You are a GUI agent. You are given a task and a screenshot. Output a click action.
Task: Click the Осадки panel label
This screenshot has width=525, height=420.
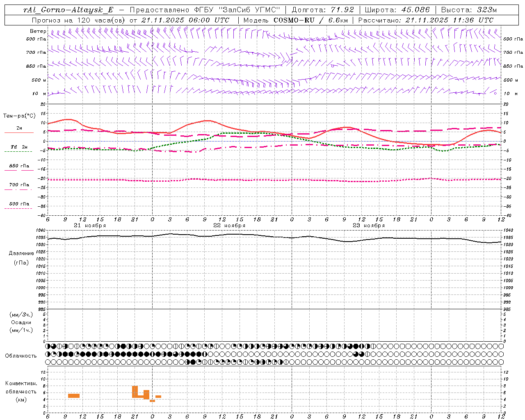pyautogui.click(x=21, y=322)
